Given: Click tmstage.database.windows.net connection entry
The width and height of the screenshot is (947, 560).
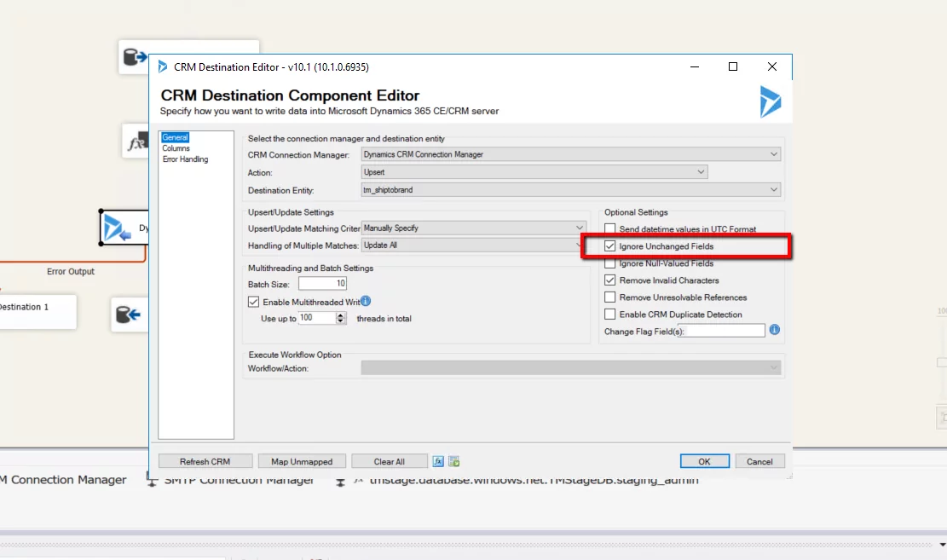Looking at the screenshot, I should [534, 482].
